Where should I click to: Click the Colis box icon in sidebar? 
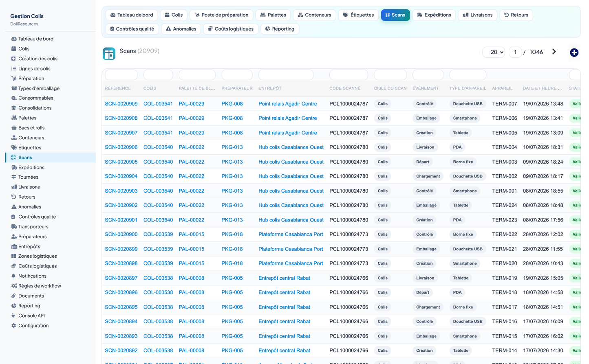pyautogui.click(x=14, y=49)
